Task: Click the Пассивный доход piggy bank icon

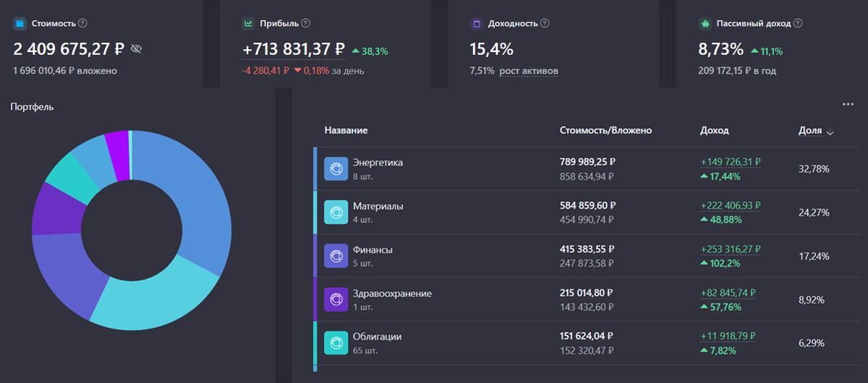Action: tap(705, 23)
